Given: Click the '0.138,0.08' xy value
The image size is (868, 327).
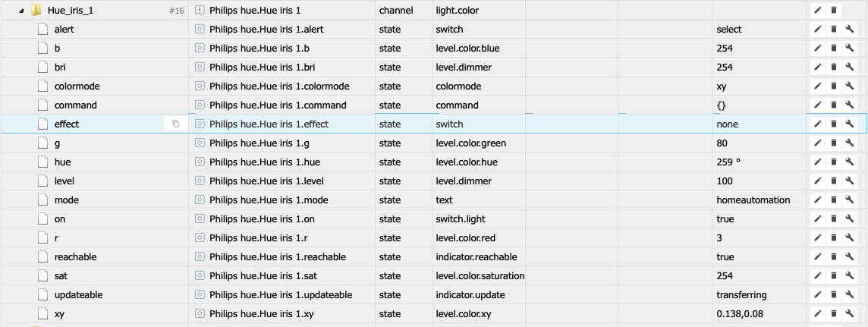Looking at the screenshot, I should [739, 313].
